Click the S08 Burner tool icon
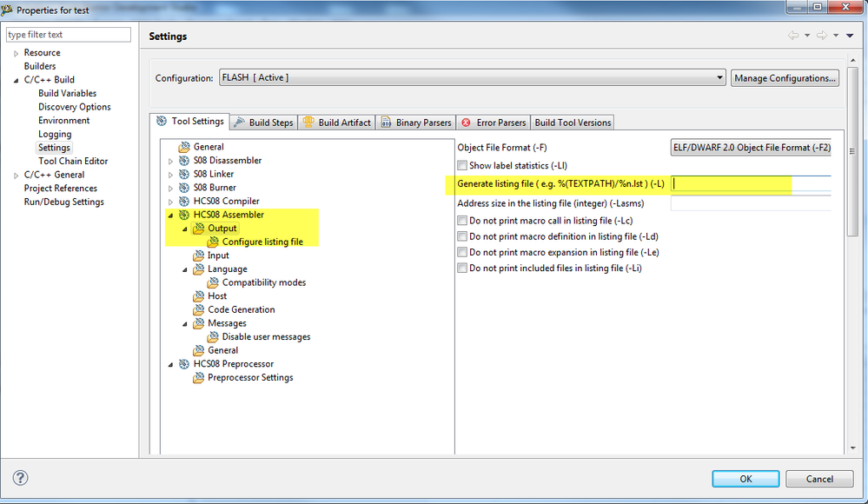The height and width of the screenshot is (504, 868). (184, 188)
